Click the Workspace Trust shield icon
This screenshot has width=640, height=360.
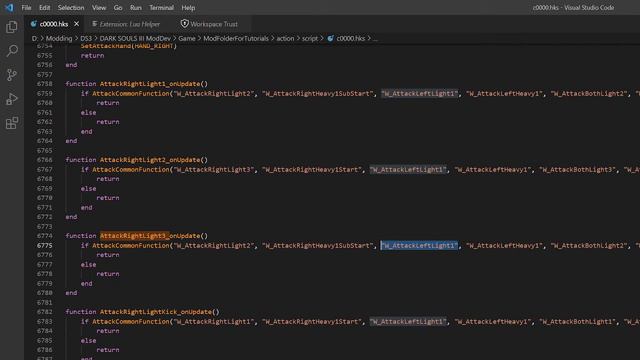[x=184, y=24]
